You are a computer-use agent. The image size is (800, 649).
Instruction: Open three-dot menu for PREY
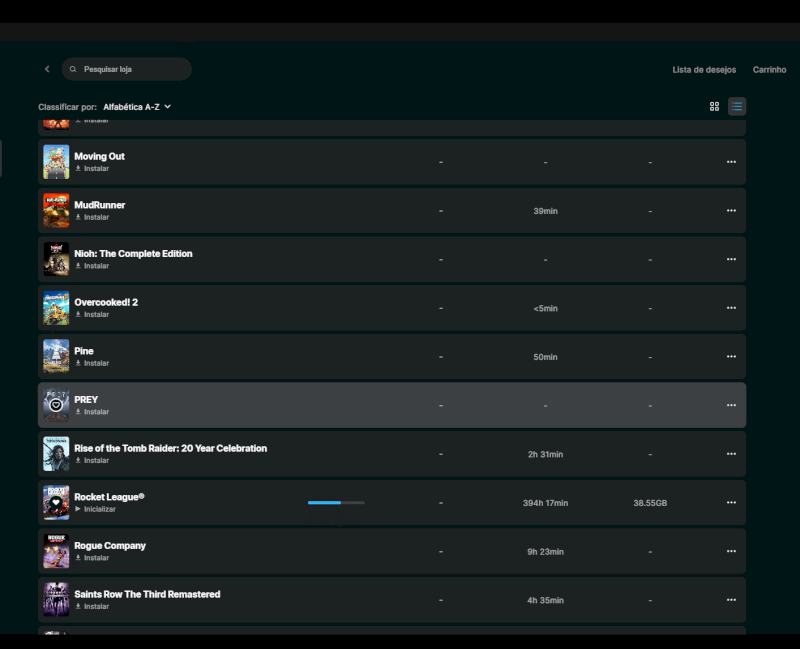click(731, 405)
